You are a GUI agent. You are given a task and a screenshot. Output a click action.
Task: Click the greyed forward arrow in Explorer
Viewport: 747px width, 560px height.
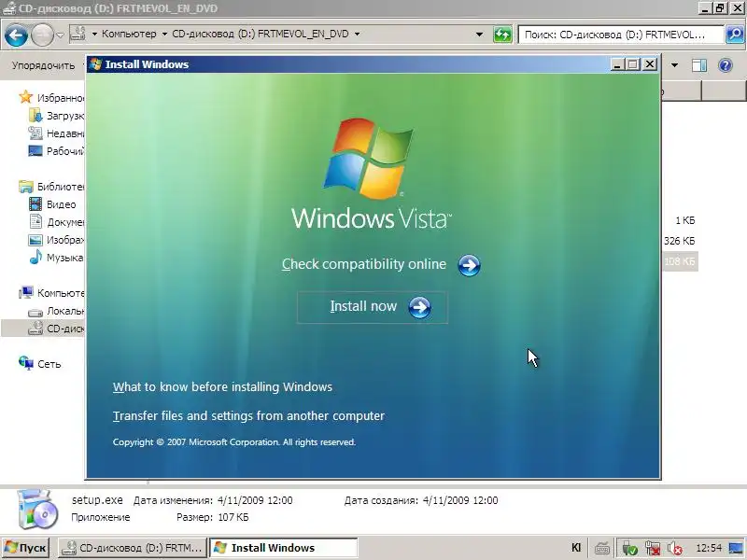point(42,35)
